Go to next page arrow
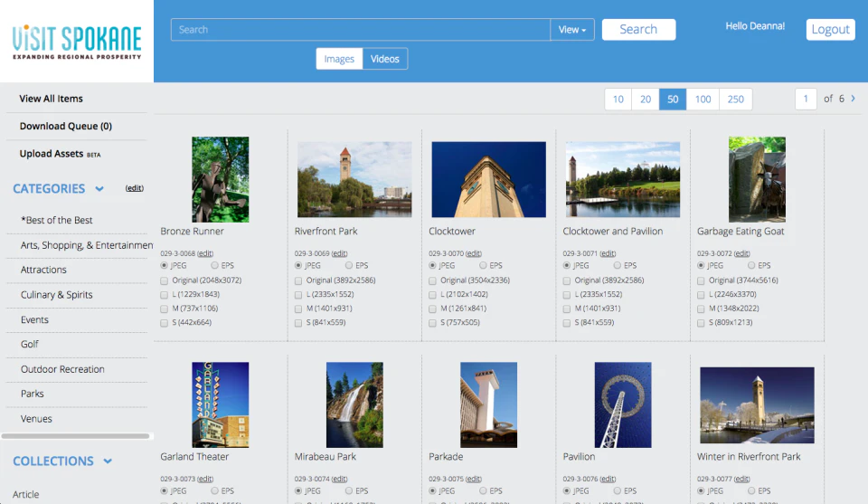 (853, 99)
